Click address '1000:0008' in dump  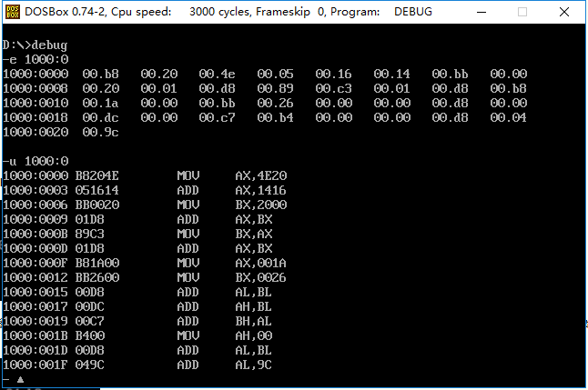tap(35, 88)
